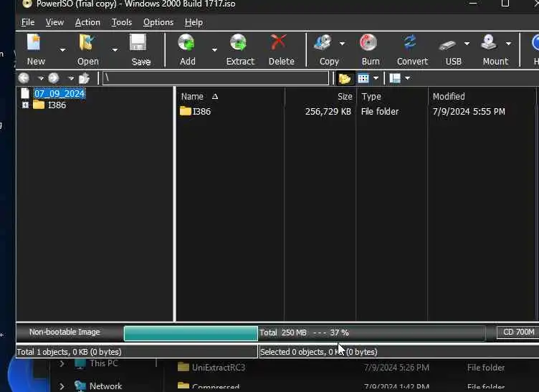This screenshot has width=539, height=392.
Task: Click Total 250 MB 37 % text
Action: tap(304, 333)
